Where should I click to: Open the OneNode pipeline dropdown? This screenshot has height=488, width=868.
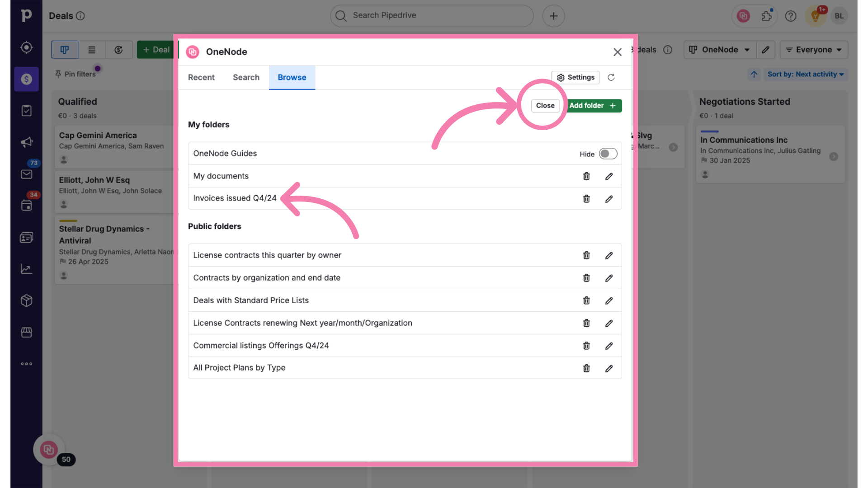pos(720,50)
